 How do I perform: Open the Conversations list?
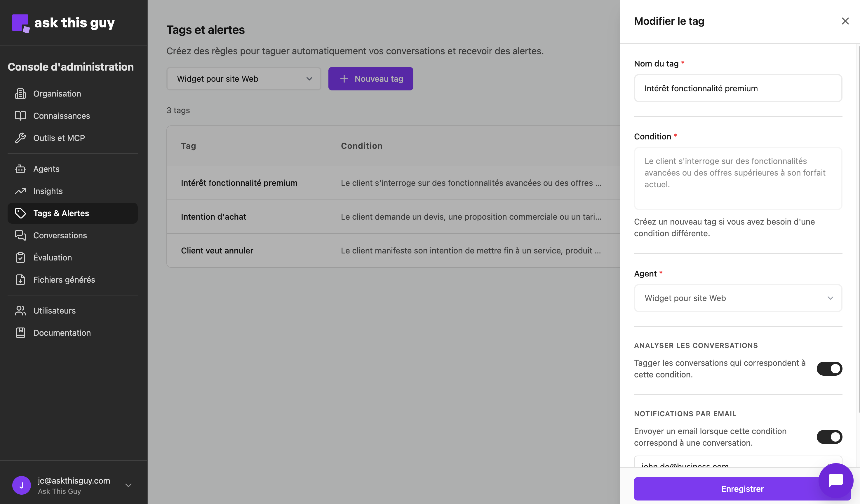click(x=60, y=235)
